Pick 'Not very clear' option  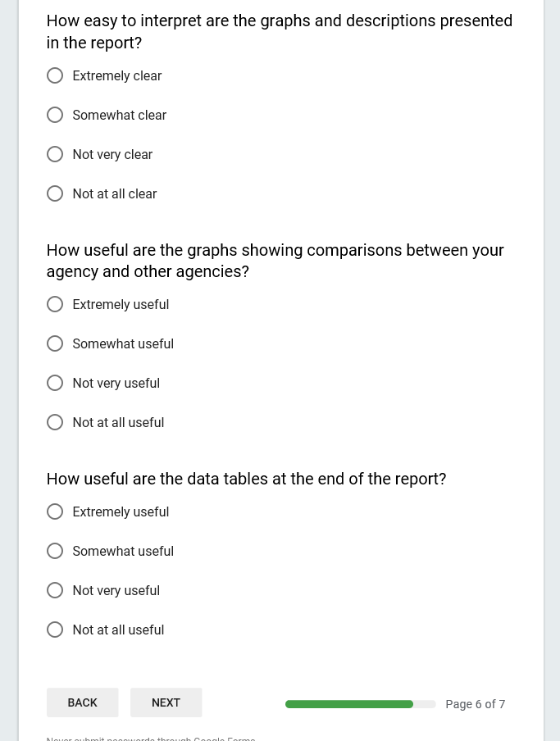pos(55,155)
